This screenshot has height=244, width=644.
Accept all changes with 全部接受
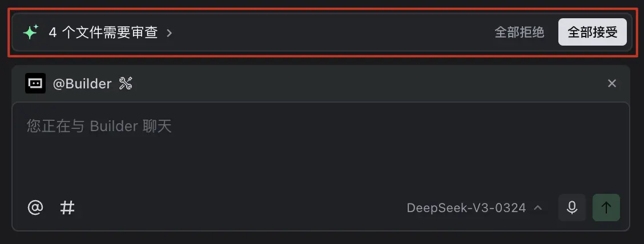point(593,32)
